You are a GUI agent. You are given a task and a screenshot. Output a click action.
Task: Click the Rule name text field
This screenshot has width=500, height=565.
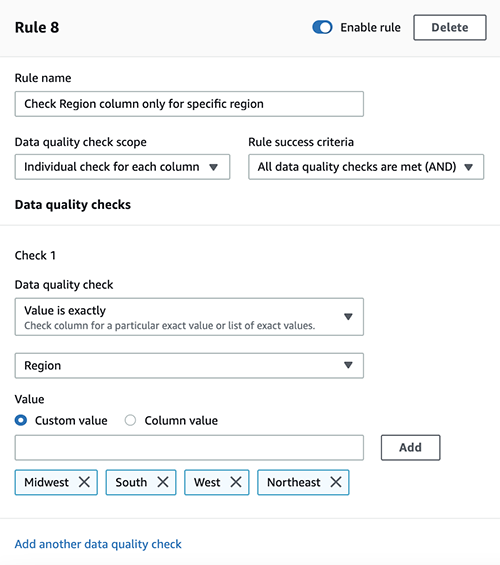pos(189,104)
